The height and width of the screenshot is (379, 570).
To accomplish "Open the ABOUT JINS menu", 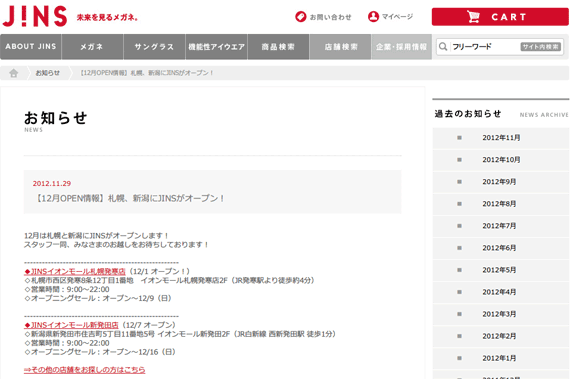I will [x=31, y=47].
